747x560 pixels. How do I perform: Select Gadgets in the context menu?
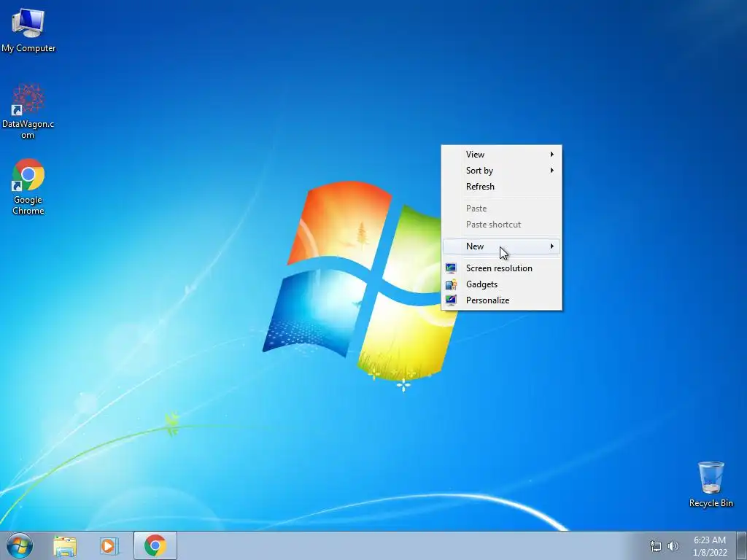coord(502,284)
